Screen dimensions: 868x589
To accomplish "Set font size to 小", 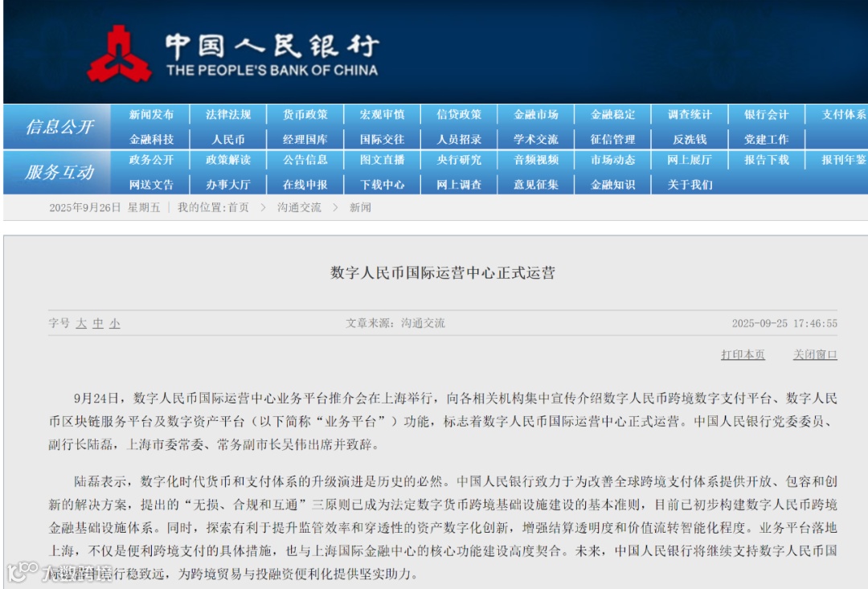I will tap(115, 323).
